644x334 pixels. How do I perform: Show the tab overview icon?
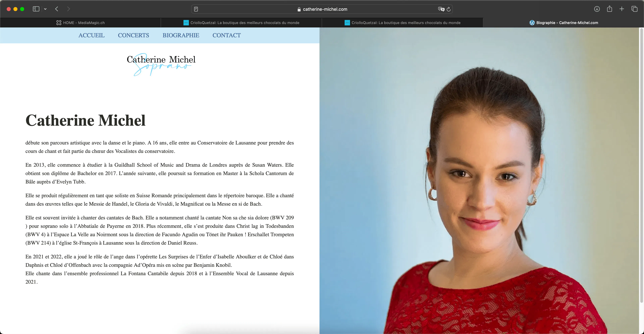click(x=634, y=9)
